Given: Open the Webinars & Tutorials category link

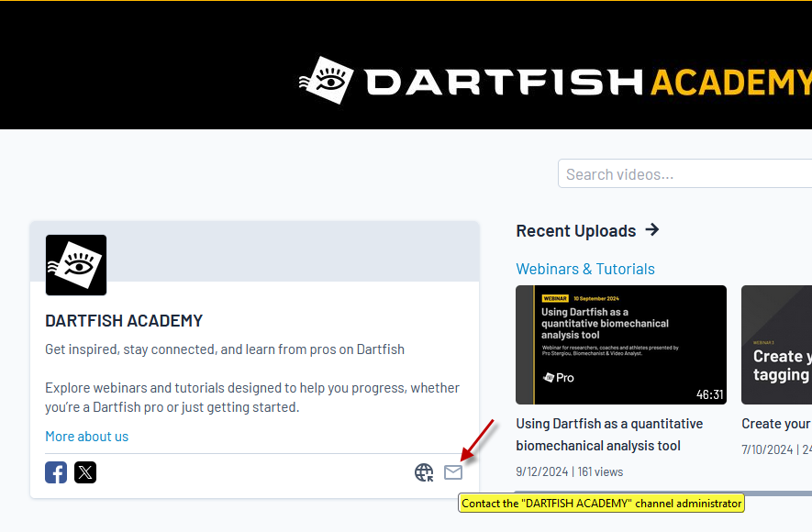Looking at the screenshot, I should [x=585, y=269].
